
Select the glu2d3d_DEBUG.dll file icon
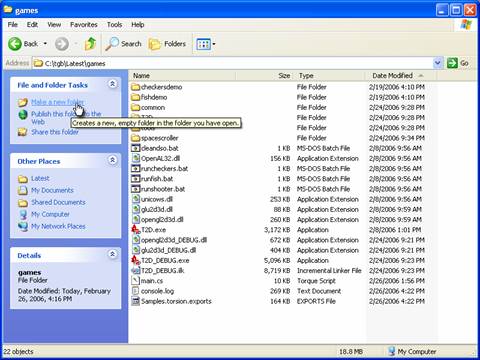point(135,250)
